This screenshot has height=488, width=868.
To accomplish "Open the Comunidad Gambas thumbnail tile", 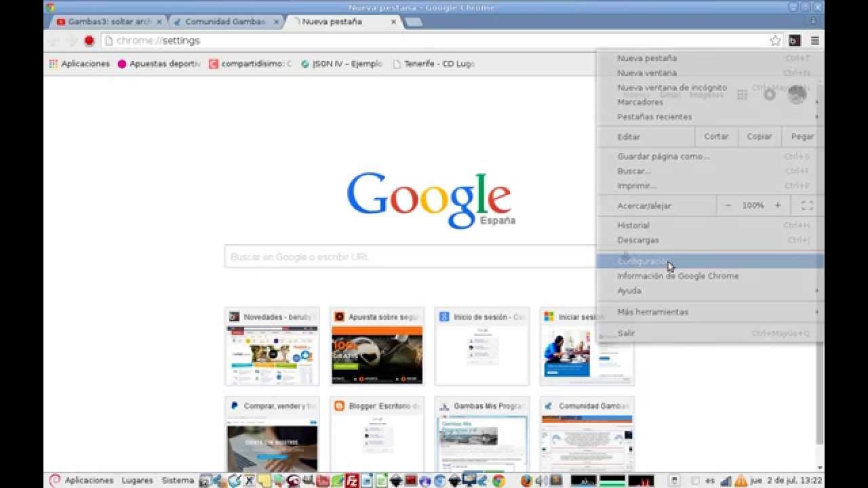I will pyautogui.click(x=587, y=434).
